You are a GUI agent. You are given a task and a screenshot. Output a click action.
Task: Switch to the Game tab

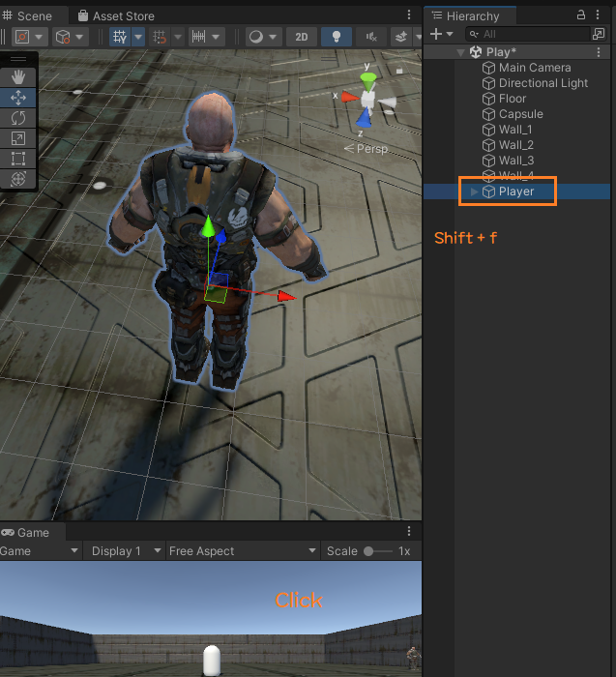click(x=26, y=532)
